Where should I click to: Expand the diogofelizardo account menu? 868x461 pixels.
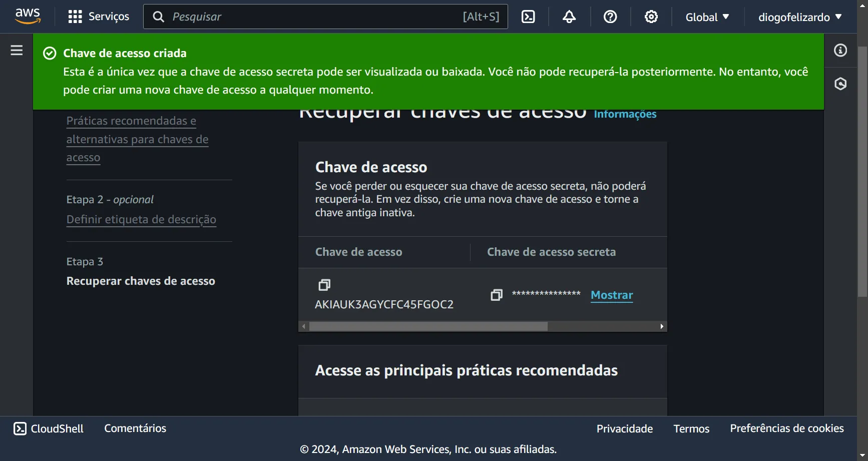click(x=800, y=17)
